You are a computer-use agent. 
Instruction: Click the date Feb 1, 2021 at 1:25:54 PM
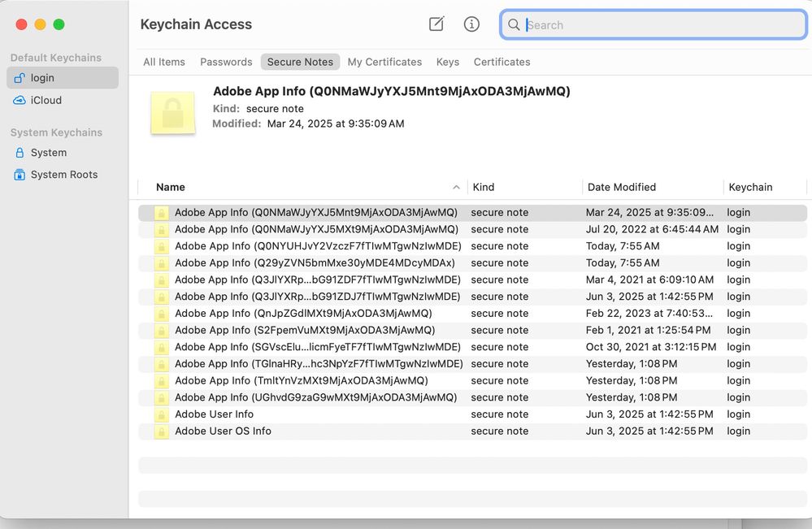point(648,330)
